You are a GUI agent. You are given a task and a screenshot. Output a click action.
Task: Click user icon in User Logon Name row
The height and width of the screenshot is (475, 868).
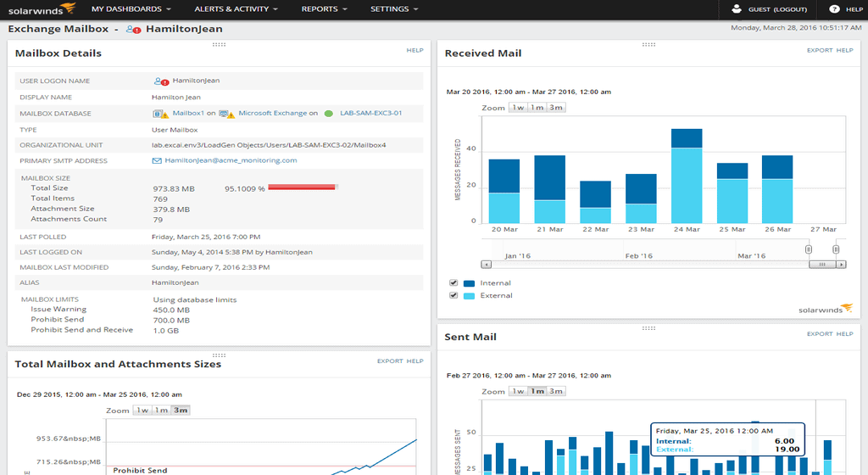(x=161, y=81)
